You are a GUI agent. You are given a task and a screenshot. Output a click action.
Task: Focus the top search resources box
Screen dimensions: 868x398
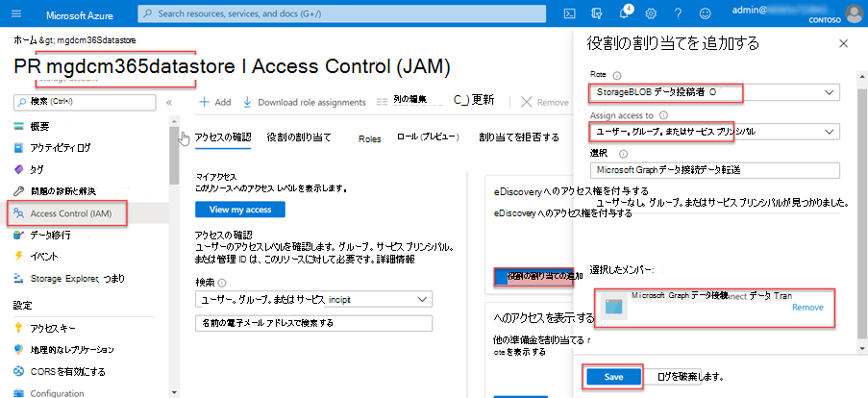pyautogui.click(x=341, y=13)
